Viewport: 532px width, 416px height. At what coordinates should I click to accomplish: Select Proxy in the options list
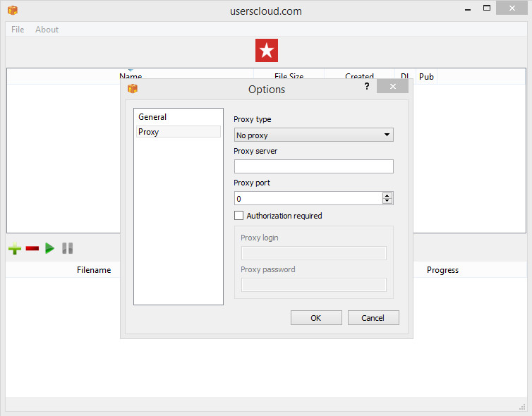[x=179, y=132]
